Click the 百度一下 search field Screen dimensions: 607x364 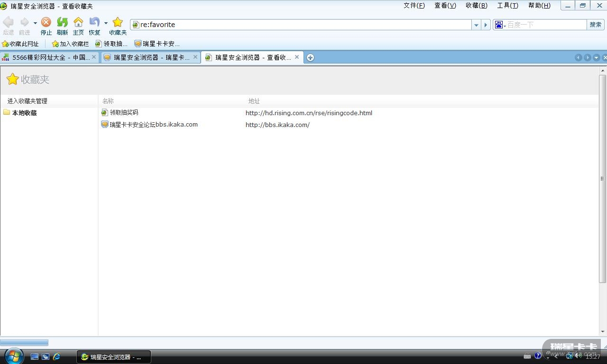coord(546,25)
